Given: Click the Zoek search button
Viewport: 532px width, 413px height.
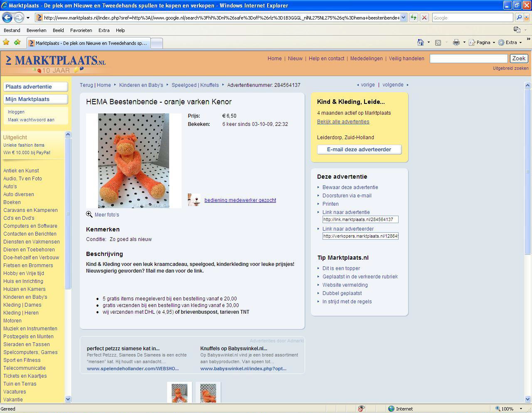Looking at the screenshot, I should tap(519, 59).
